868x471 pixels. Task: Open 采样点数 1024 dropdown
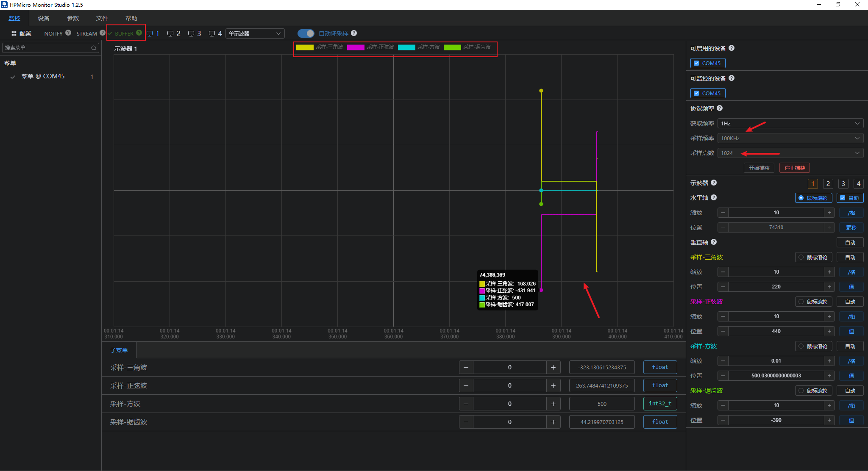coord(790,153)
